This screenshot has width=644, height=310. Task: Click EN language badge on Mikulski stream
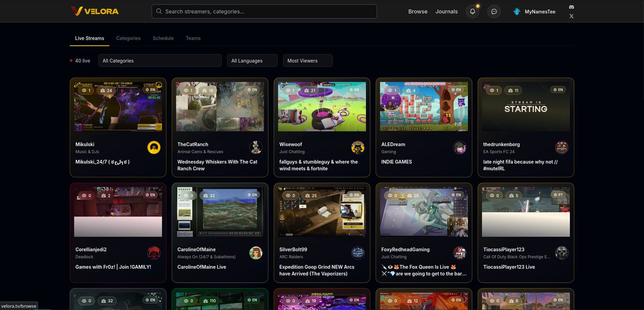coord(150,90)
